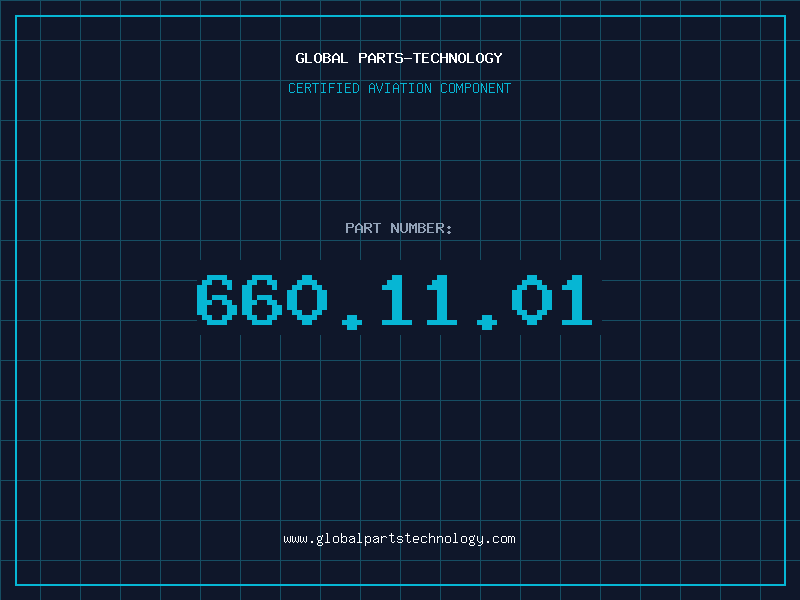
Task: Select the part number 660.11.01
Action: coord(395,301)
